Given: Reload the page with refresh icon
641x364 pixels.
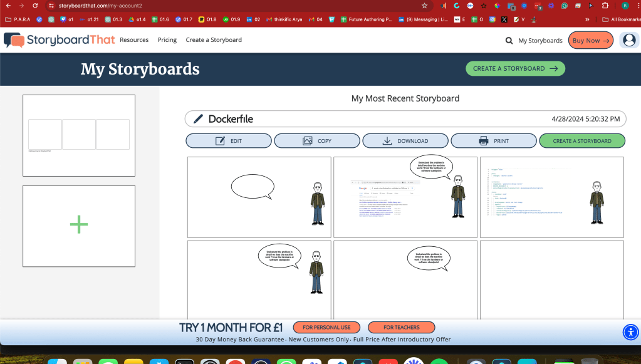Looking at the screenshot, I should click(35, 6).
